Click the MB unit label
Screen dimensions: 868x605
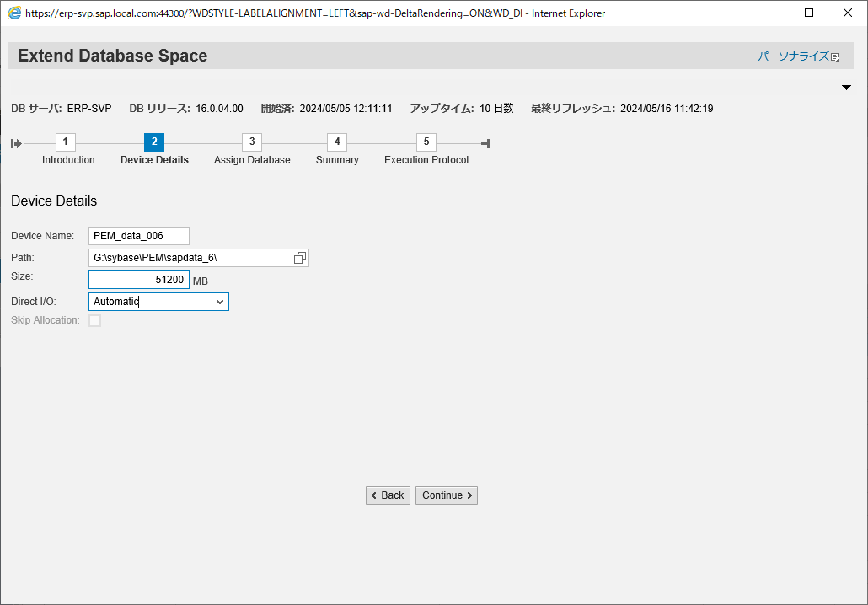(201, 281)
